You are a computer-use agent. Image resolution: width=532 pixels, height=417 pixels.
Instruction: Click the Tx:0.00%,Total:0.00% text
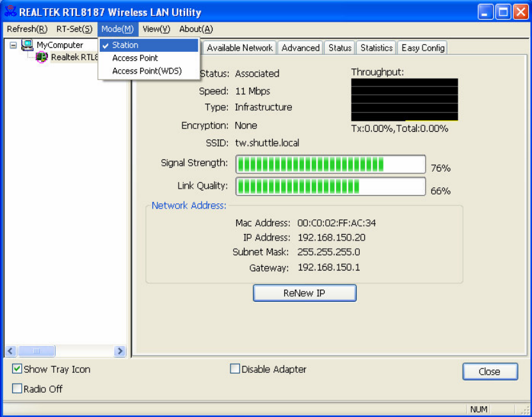[x=399, y=129]
